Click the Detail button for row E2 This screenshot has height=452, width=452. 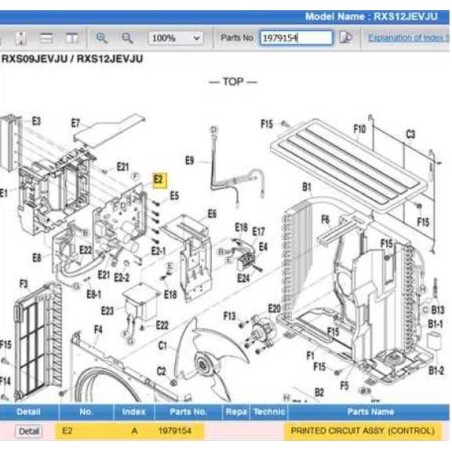(x=29, y=431)
